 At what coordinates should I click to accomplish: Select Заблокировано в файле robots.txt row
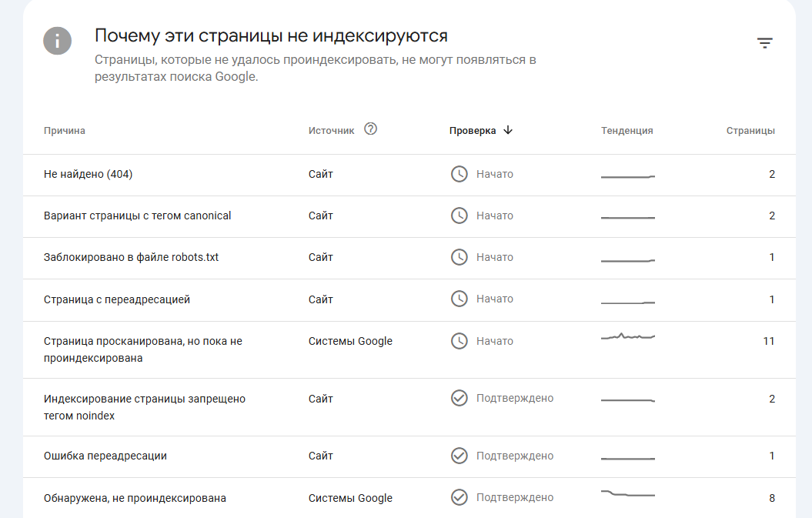coord(132,258)
